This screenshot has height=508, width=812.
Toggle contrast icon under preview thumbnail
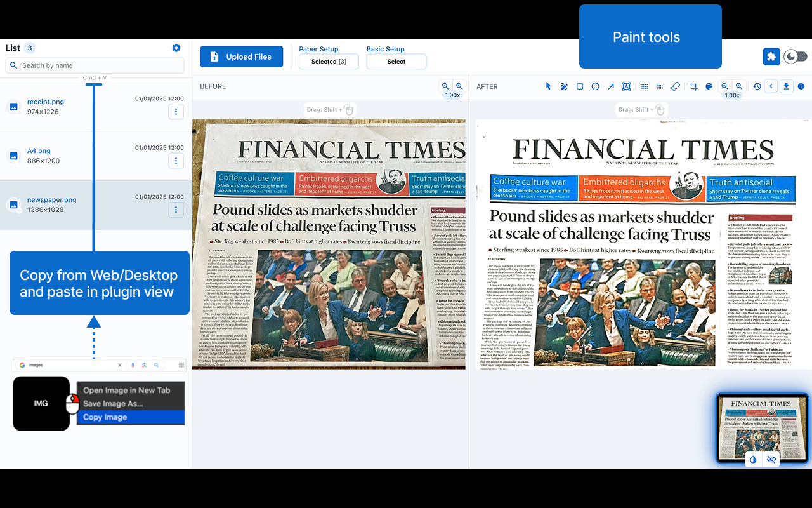coord(753,459)
